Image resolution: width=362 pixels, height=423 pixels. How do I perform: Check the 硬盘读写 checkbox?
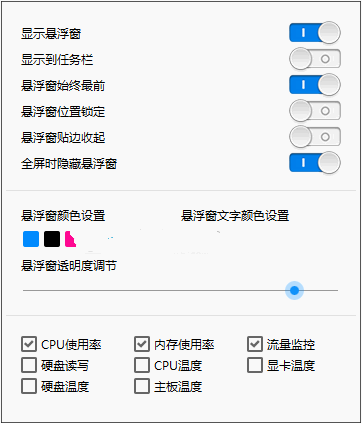coord(29,365)
